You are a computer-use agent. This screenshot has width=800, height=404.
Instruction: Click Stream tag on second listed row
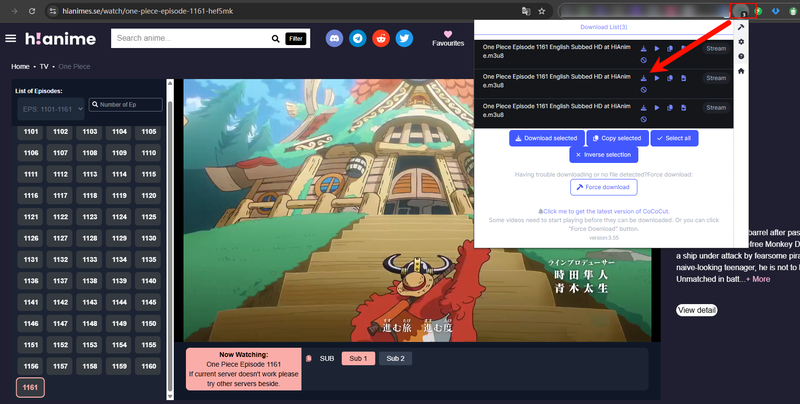(716, 78)
